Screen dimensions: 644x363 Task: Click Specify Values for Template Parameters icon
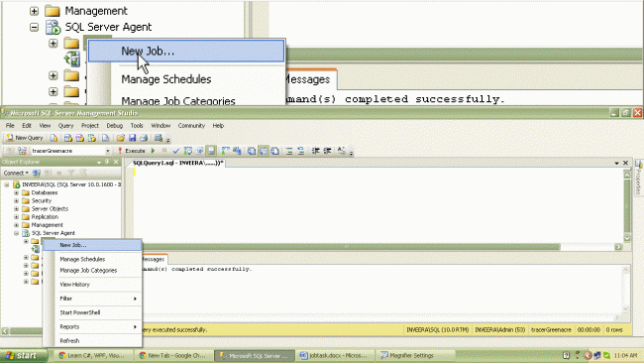tap(341, 151)
